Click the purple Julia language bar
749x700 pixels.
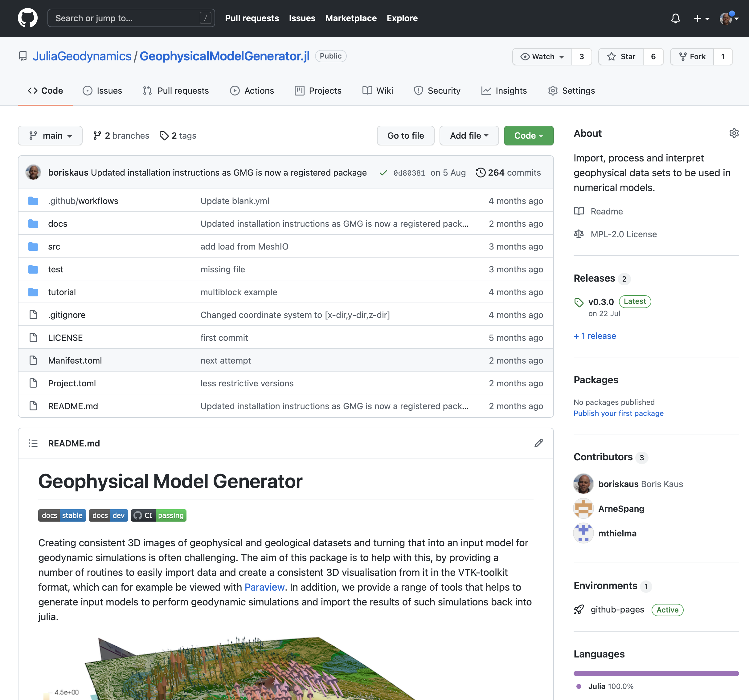click(656, 673)
